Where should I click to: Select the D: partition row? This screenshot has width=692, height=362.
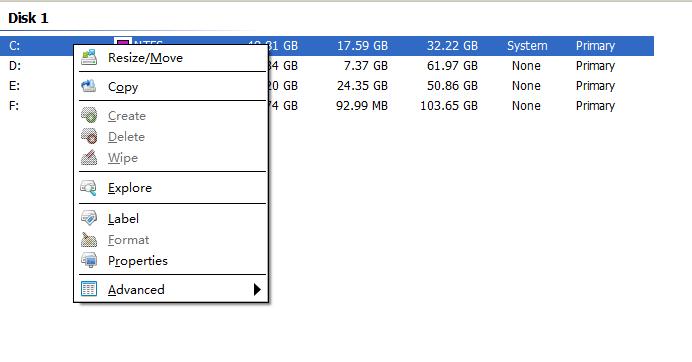click(x=327, y=66)
